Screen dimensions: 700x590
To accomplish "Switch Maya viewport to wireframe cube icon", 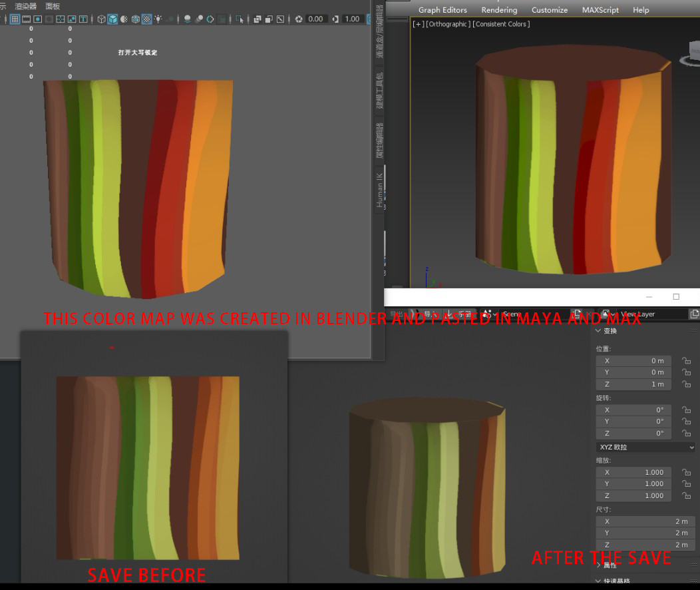I will 101,19.
